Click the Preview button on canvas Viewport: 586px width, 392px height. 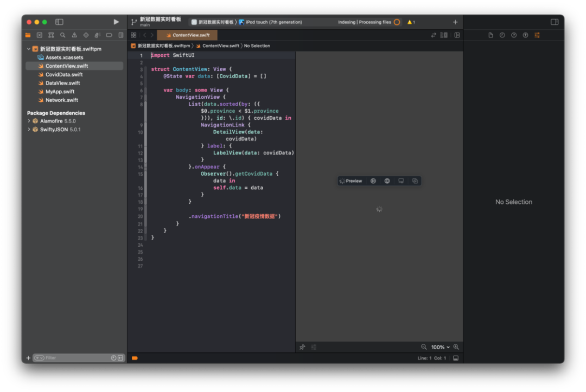coord(351,181)
